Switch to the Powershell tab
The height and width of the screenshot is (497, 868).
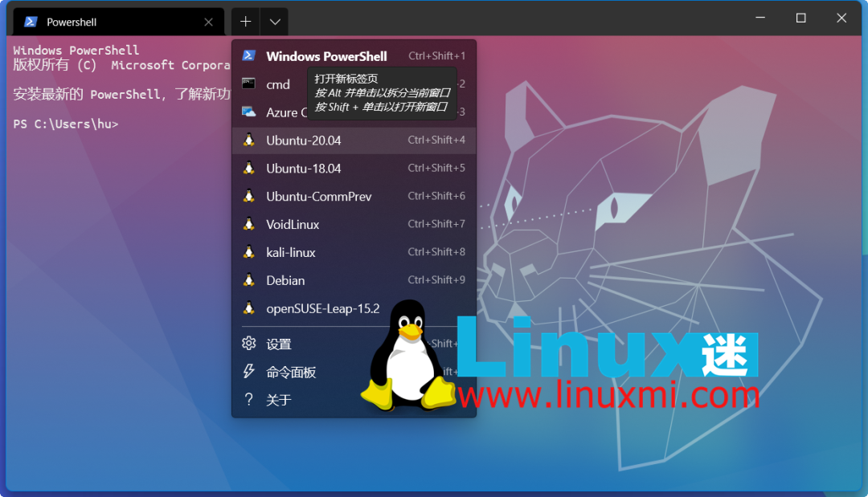(x=118, y=22)
